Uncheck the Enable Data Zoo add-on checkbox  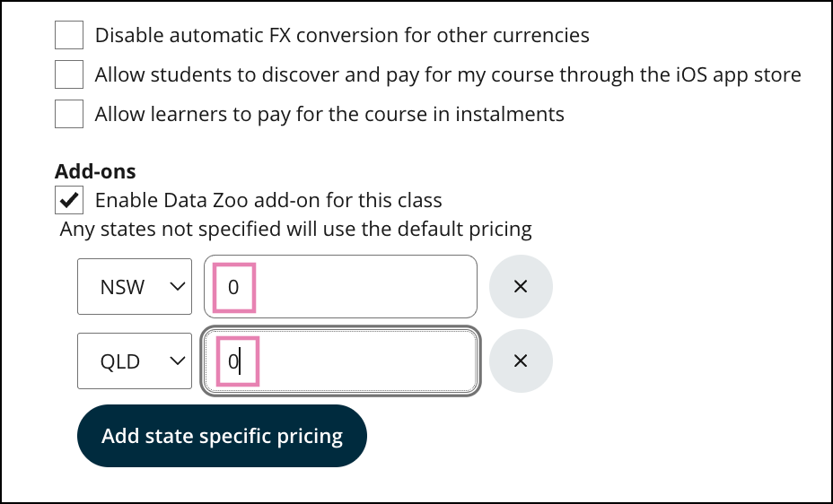tap(69, 199)
